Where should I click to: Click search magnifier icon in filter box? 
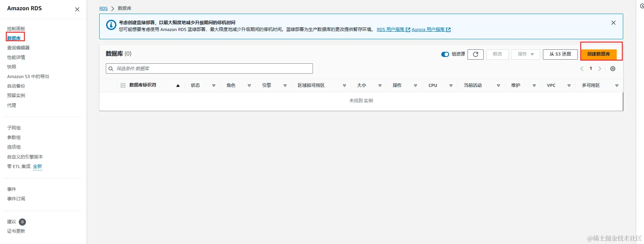[111, 68]
